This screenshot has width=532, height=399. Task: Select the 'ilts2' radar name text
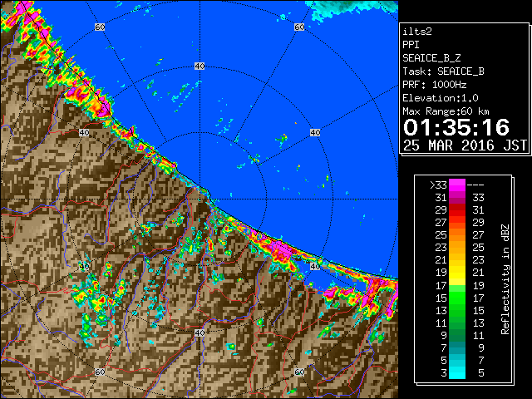coord(417,32)
